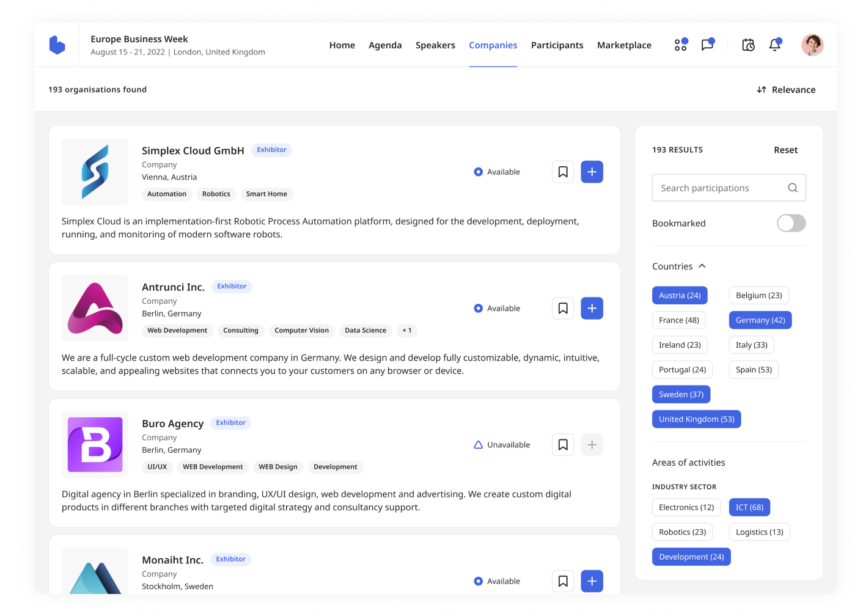Select Spain (53) country filter
The image size is (863, 616).
click(x=754, y=370)
